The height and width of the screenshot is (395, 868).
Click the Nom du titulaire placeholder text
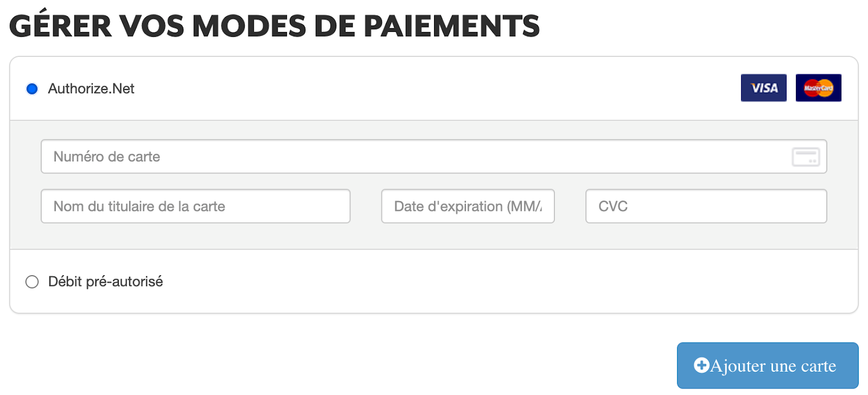coord(139,206)
